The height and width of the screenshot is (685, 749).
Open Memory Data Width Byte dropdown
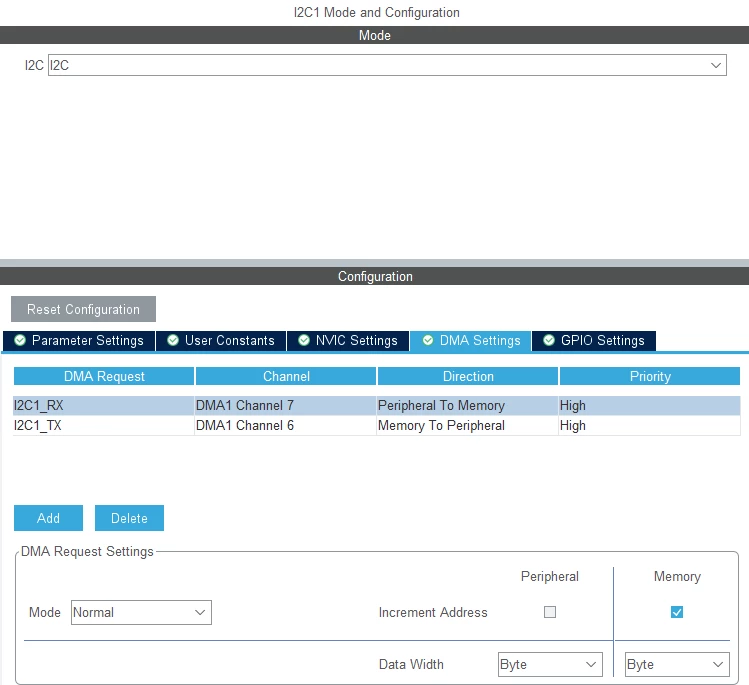tap(677, 664)
